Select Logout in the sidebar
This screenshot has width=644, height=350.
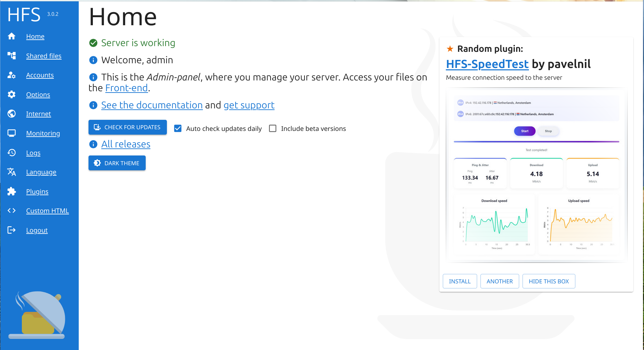(37, 231)
